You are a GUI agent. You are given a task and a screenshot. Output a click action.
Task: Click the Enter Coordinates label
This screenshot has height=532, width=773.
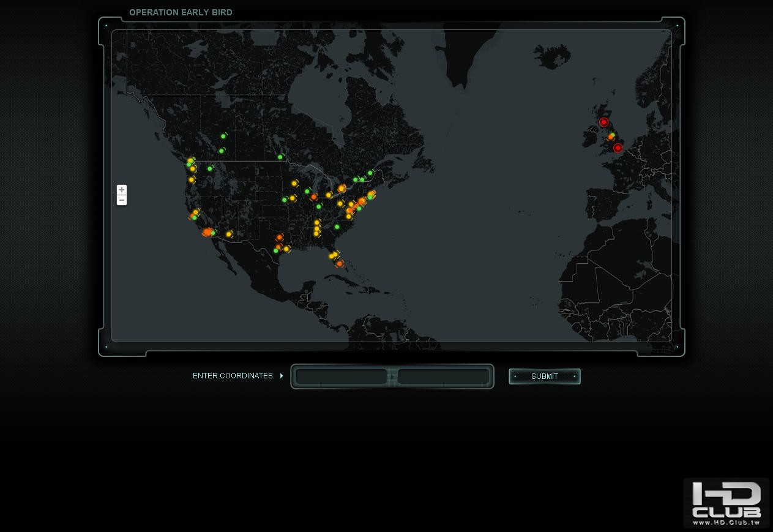(233, 376)
